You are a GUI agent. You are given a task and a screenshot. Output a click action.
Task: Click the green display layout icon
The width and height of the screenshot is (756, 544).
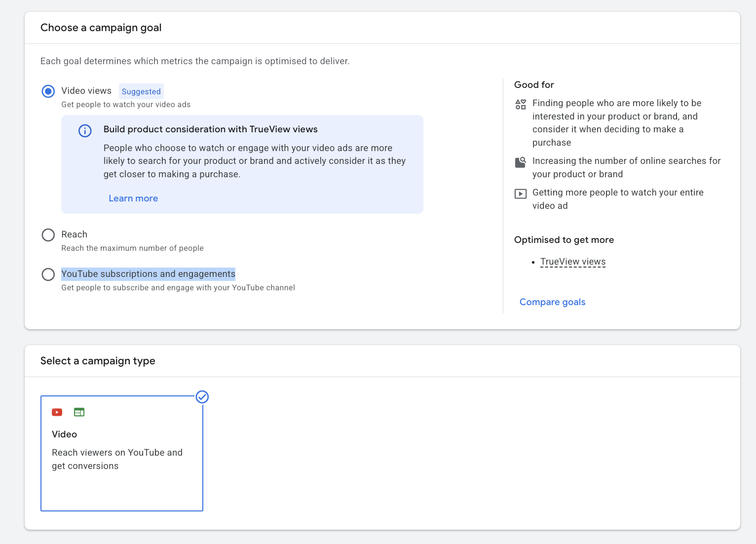pos(79,412)
